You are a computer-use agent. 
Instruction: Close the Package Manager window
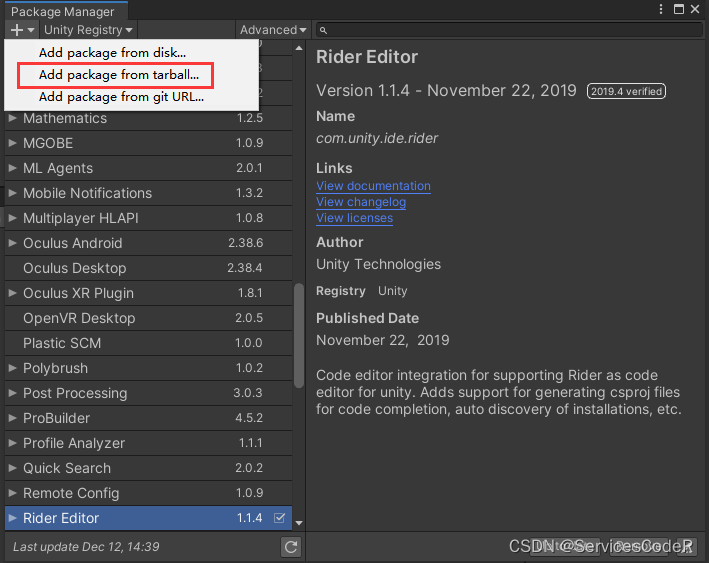[x=695, y=9]
